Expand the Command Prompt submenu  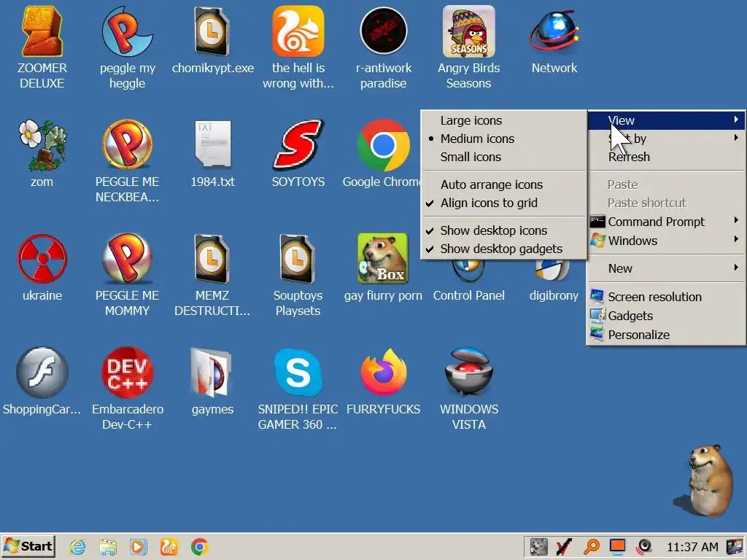666,222
